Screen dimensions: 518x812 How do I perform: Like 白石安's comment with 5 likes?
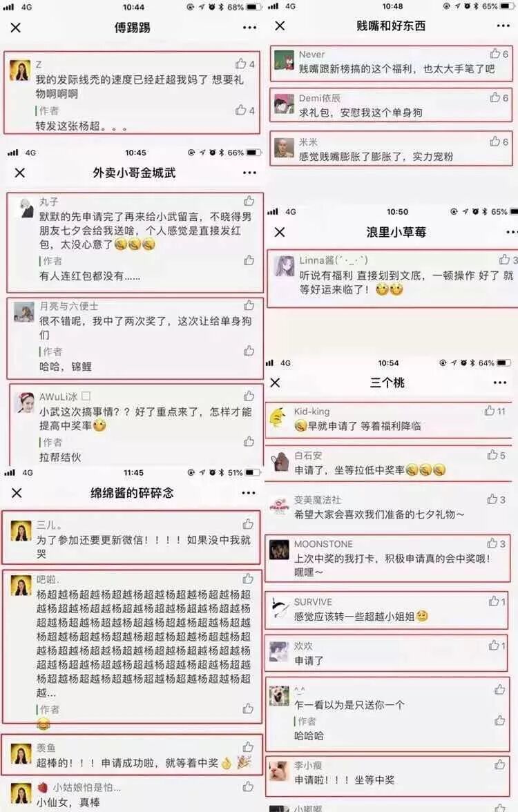pos(492,454)
